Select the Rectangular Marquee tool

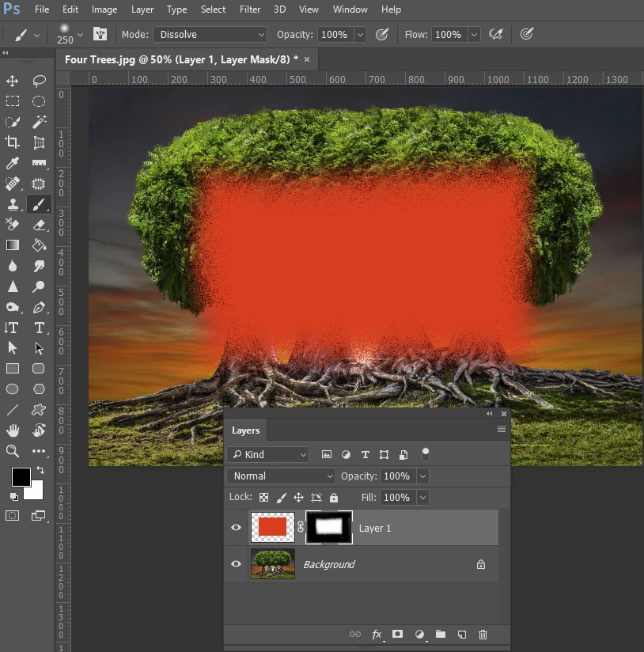click(x=13, y=101)
